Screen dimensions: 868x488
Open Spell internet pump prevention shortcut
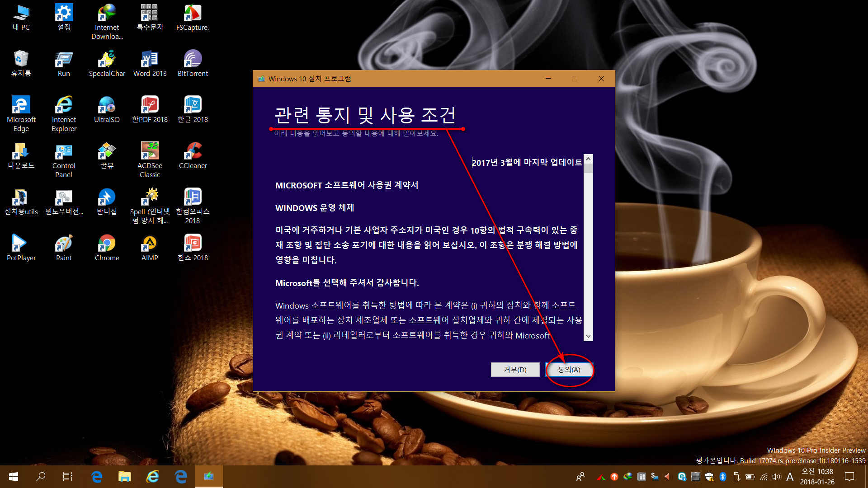150,206
